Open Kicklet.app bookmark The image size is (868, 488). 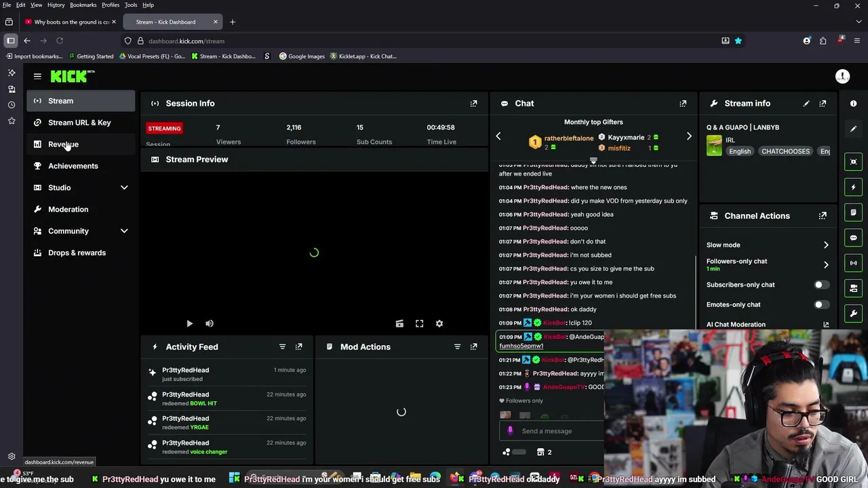tap(363, 56)
